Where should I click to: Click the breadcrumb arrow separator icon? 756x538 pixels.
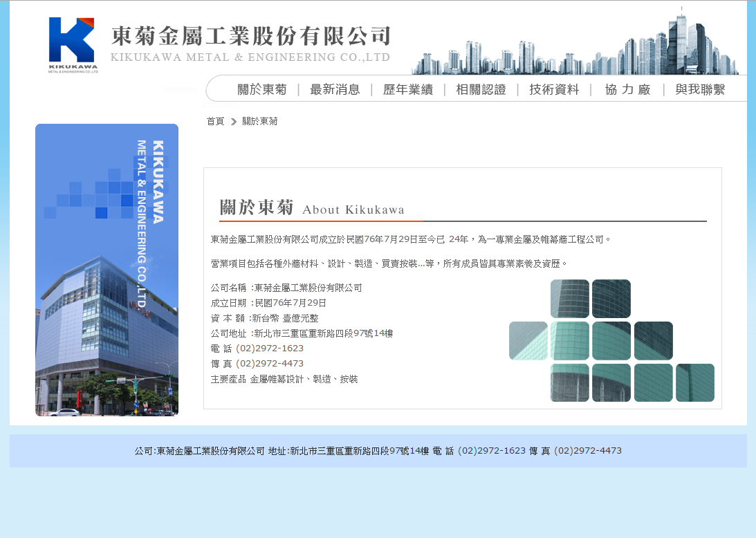click(234, 122)
